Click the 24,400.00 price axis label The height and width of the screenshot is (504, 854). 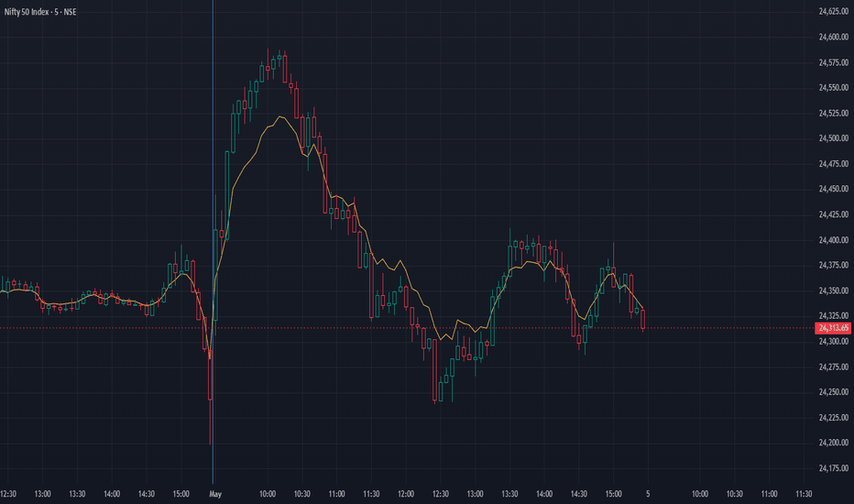coord(833,240)
